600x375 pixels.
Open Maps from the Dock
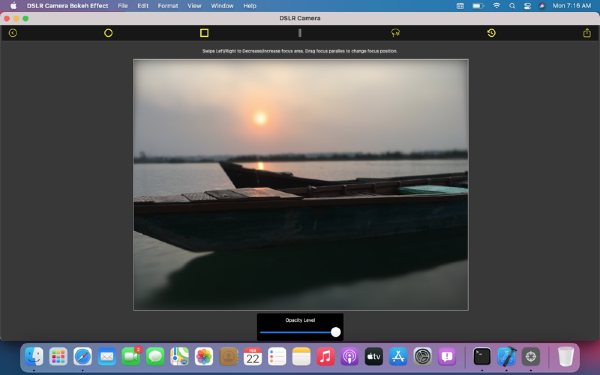click(179, 357)
